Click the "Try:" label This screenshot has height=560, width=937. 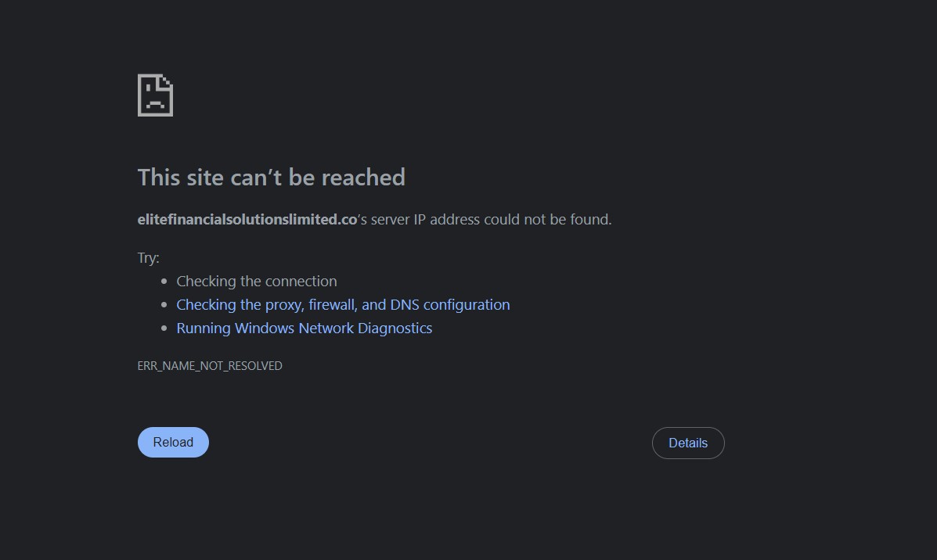(148, 258)
